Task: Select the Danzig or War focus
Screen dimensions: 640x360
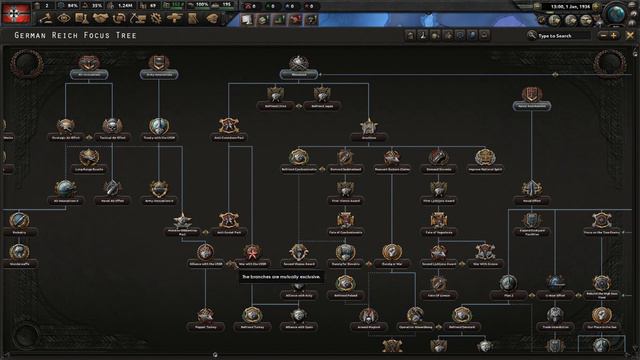Action: 392,256
